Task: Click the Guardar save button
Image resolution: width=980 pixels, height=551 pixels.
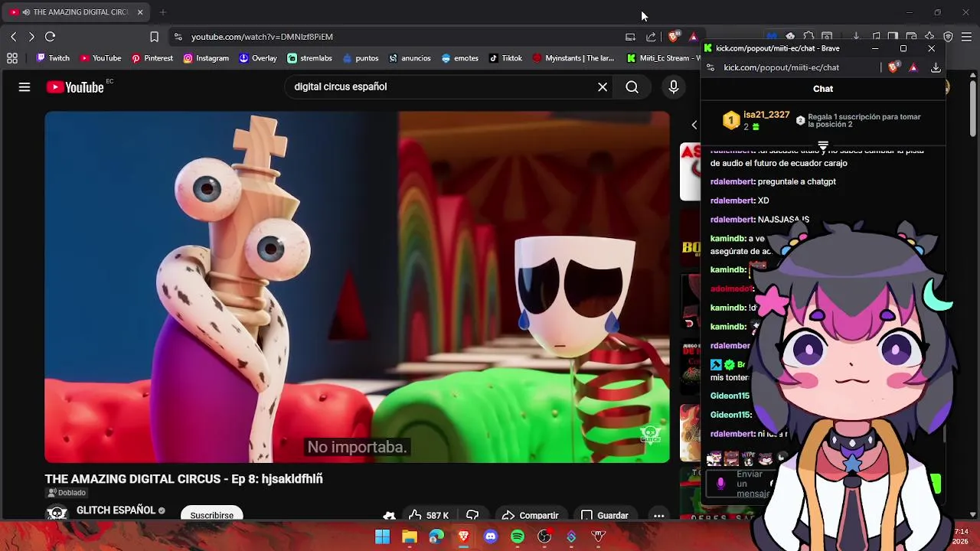Action: (605, 515)
